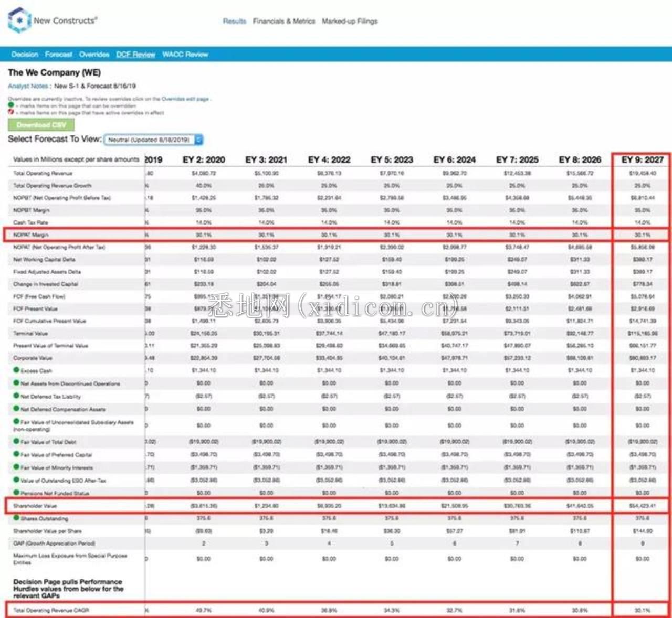This screenshot has height=618, width=672.
Task: Open Financials & Metrics in top navigation
Action: click(284, 21)
